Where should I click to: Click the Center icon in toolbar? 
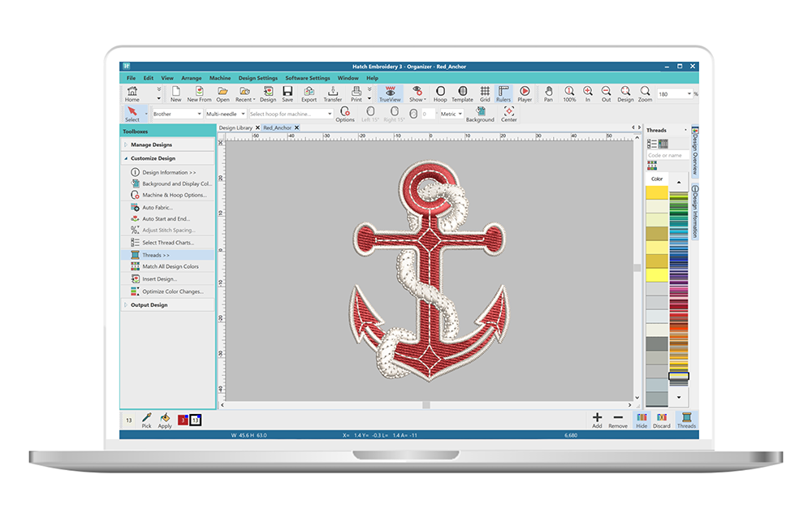[x=508, y=114]
